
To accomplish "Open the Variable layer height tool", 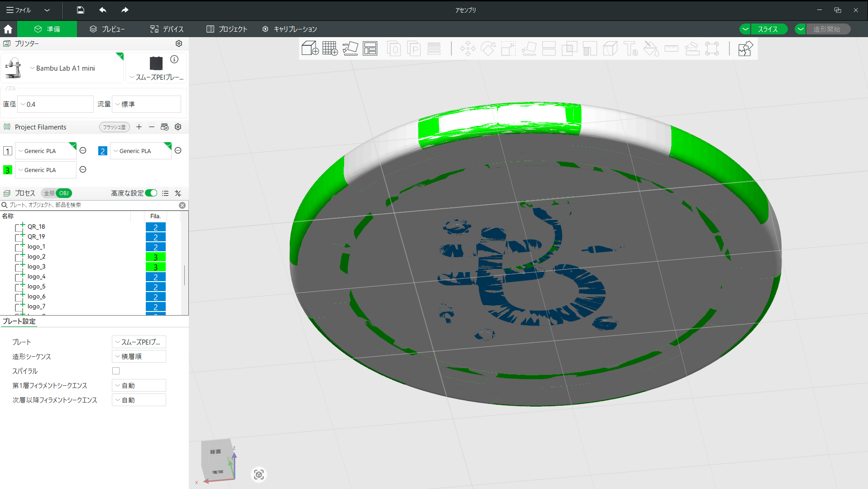I will click(x=434, y=48).
